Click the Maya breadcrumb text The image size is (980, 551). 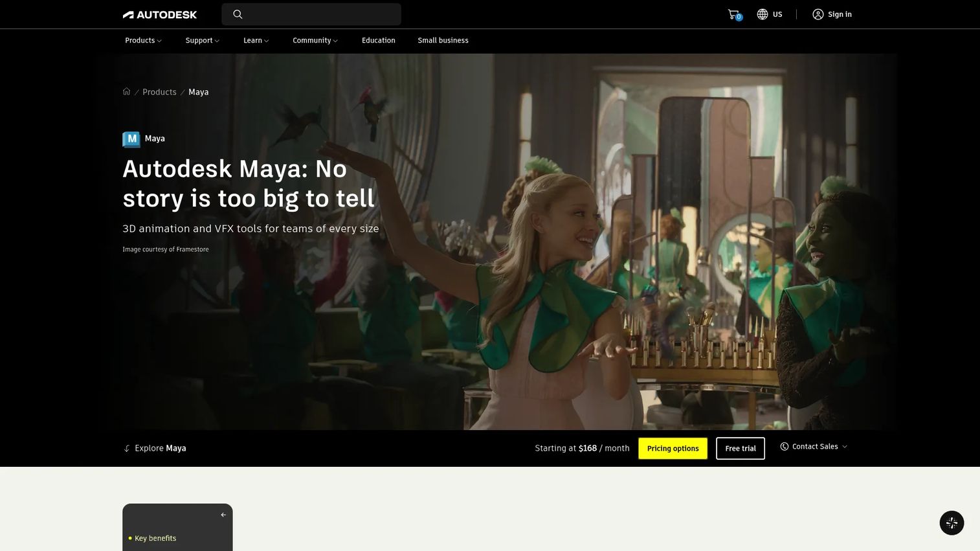coord(198,92)
